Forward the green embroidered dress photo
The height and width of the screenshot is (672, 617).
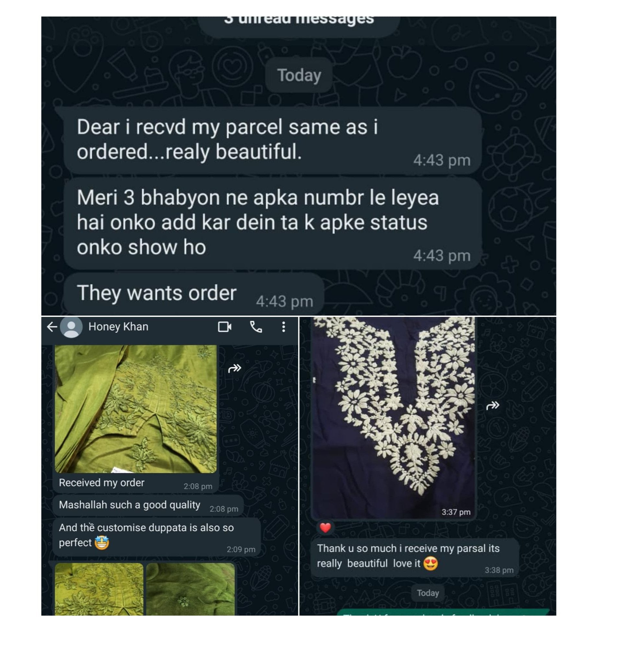pos(235,368)
